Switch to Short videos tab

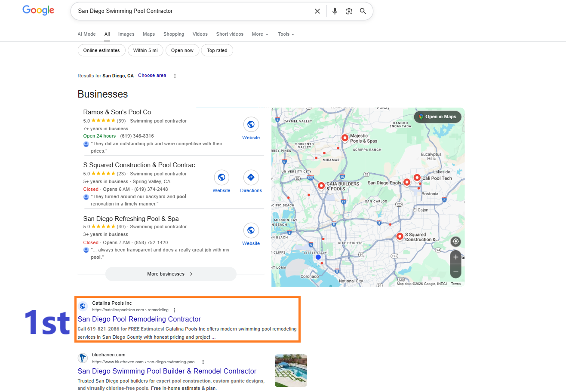(x=230, y=34)
